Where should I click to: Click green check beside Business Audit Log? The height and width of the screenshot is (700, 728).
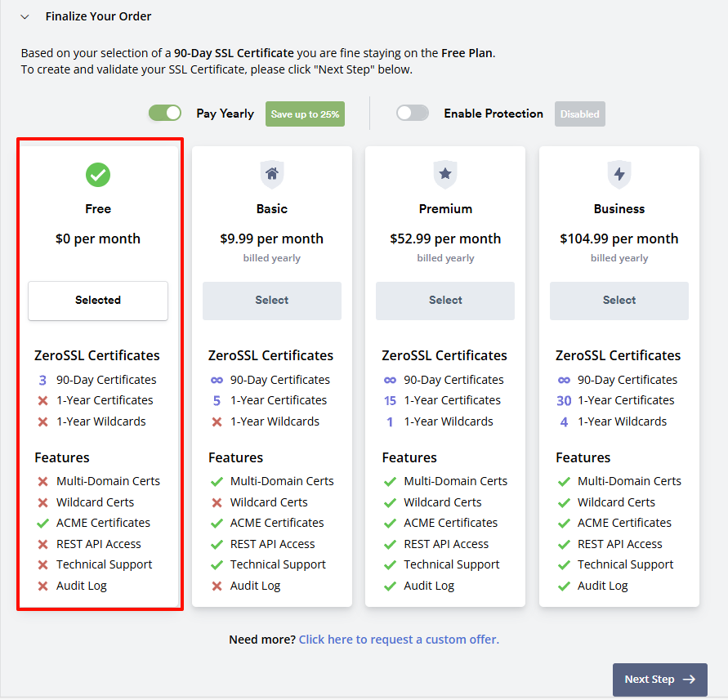coord(564,586)
